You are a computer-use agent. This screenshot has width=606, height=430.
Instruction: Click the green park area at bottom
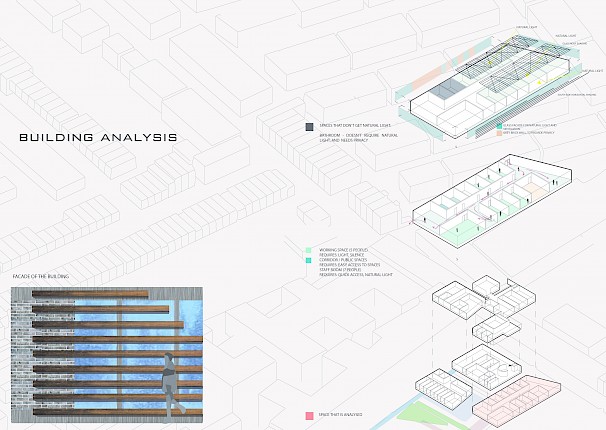(x=425, y=414)
